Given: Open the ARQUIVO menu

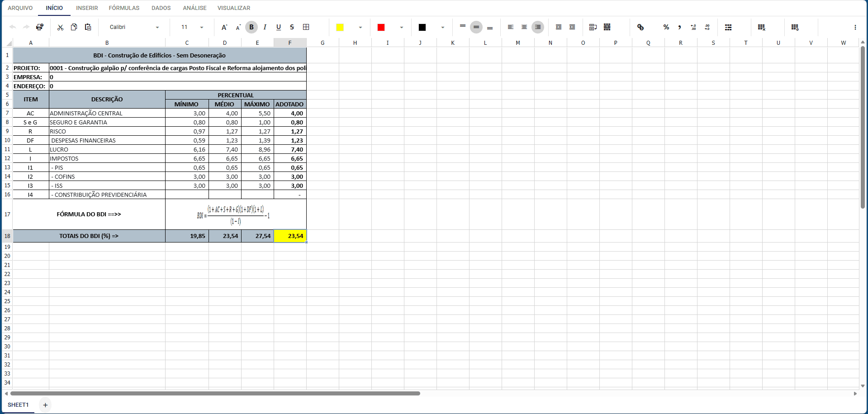Looking at the screenshot, I should coord(20,8).
